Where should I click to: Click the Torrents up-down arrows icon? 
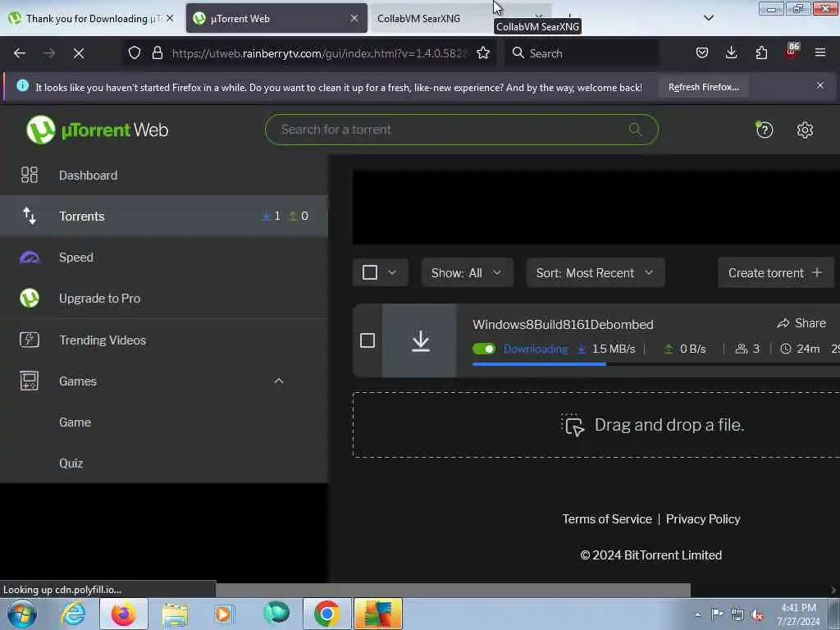(x=30, y=216)
